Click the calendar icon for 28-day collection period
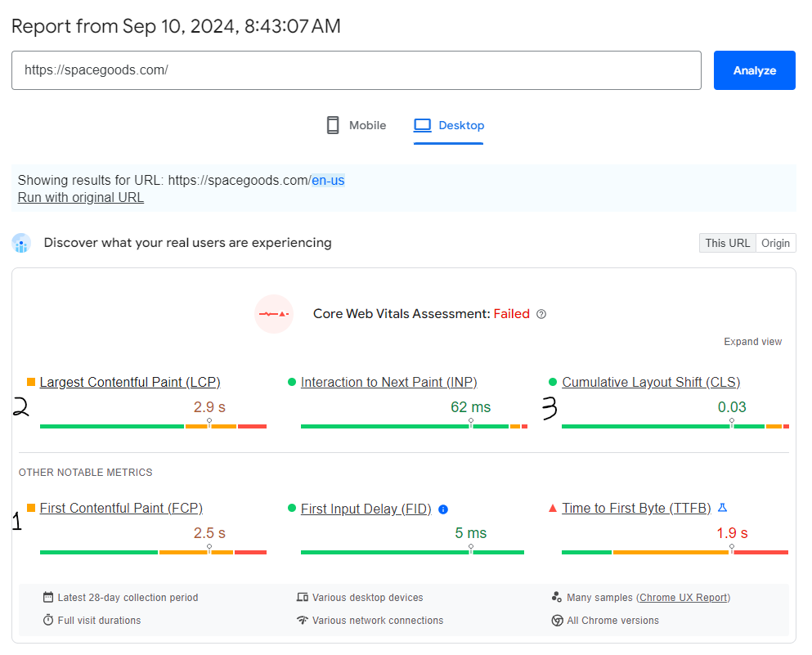The height and width of the screenshot is (655, 812). [49, 598]
